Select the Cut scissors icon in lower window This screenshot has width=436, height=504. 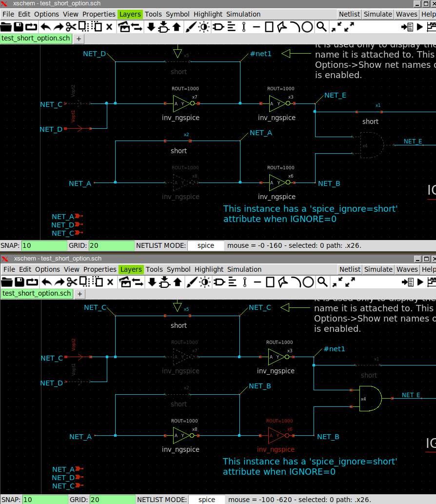pos(71,282)
